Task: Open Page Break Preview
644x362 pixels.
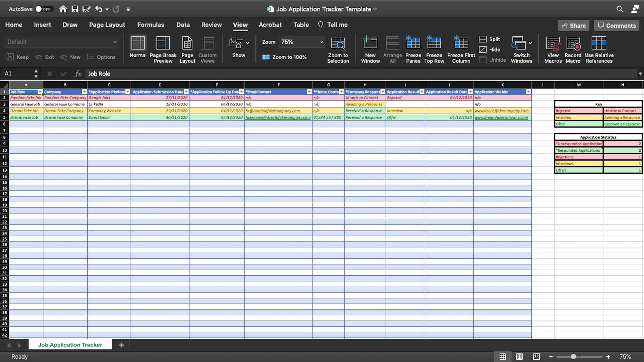Action: tap(163, 48)
